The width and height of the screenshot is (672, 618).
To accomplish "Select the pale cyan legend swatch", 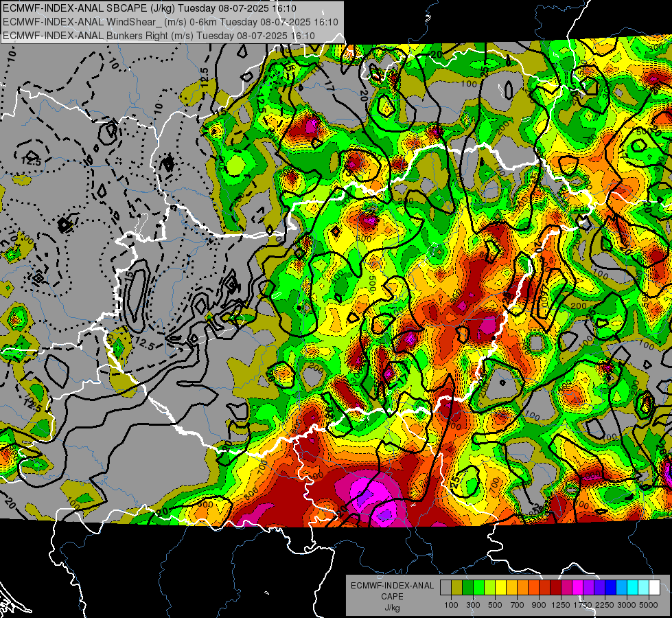I will 643,588.
